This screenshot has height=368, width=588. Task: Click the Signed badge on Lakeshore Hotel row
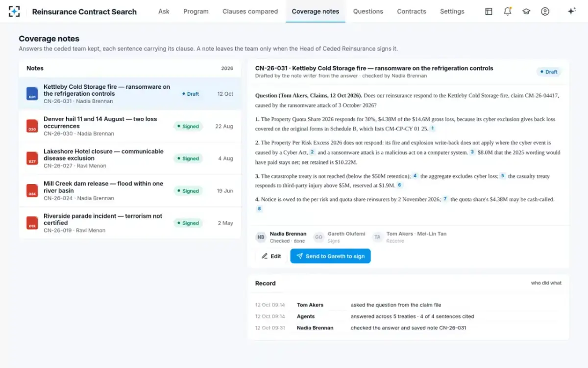pos(188,158)
